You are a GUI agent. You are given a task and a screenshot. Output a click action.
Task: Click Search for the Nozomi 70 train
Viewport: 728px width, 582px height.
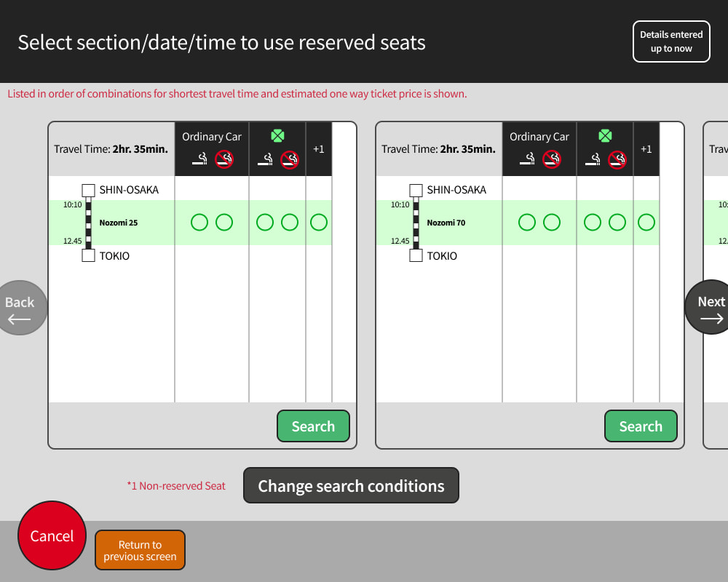(x=641, y=426)
